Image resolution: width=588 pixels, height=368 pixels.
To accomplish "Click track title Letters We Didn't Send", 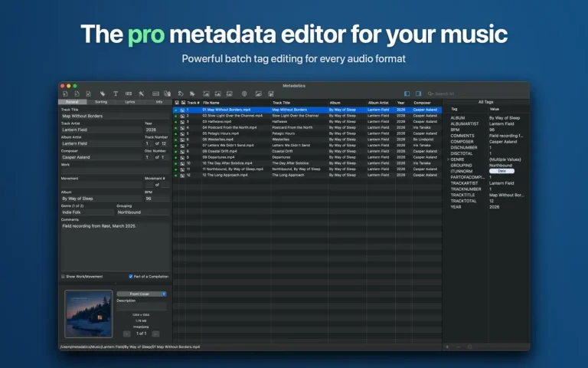I will tap(291, 146).
